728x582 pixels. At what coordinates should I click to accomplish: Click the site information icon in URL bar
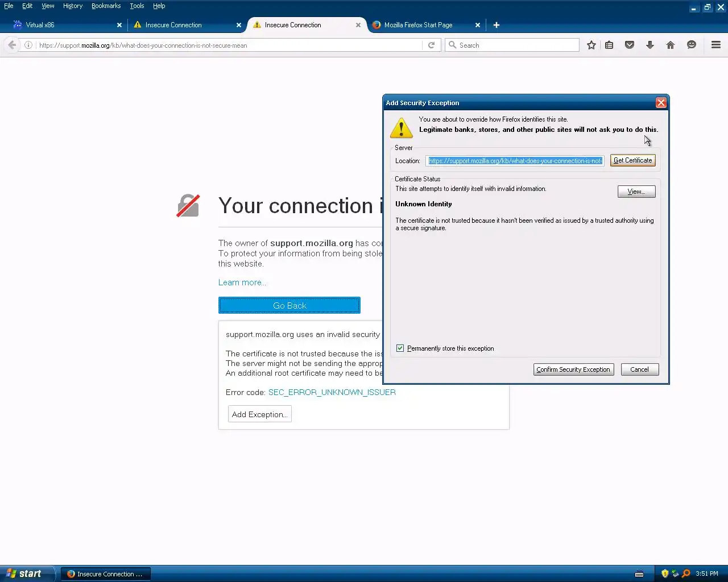coord(28,45)
